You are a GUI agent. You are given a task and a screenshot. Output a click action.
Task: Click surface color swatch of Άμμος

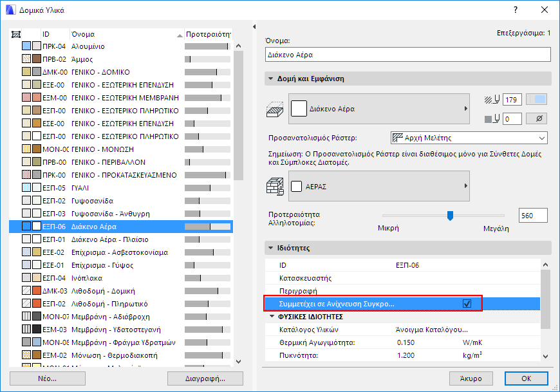coord(37,59)
